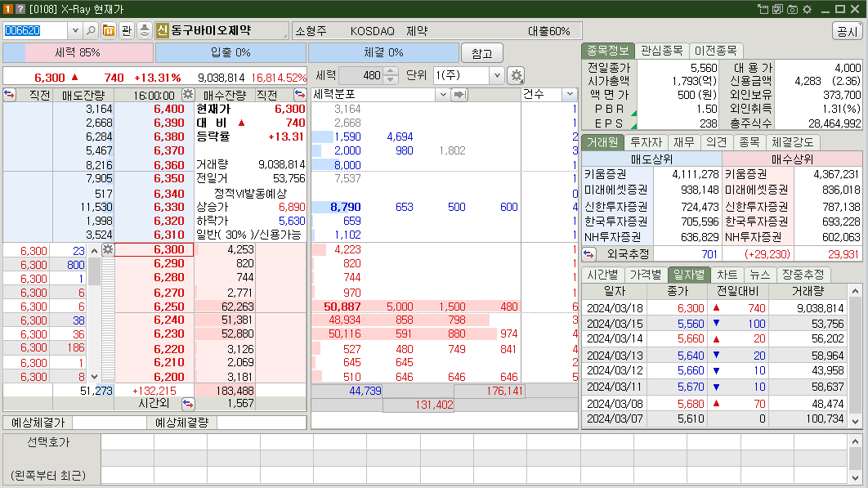Image resolution: width=868 pixels, height=488 pixels.
Task: Click the 예상체결가 field
Action: pyautogui.click(x=110, y=423)
